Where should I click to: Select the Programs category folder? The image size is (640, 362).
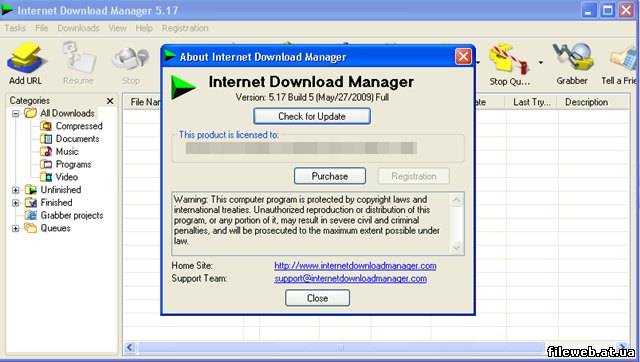(x=66, y=164)
